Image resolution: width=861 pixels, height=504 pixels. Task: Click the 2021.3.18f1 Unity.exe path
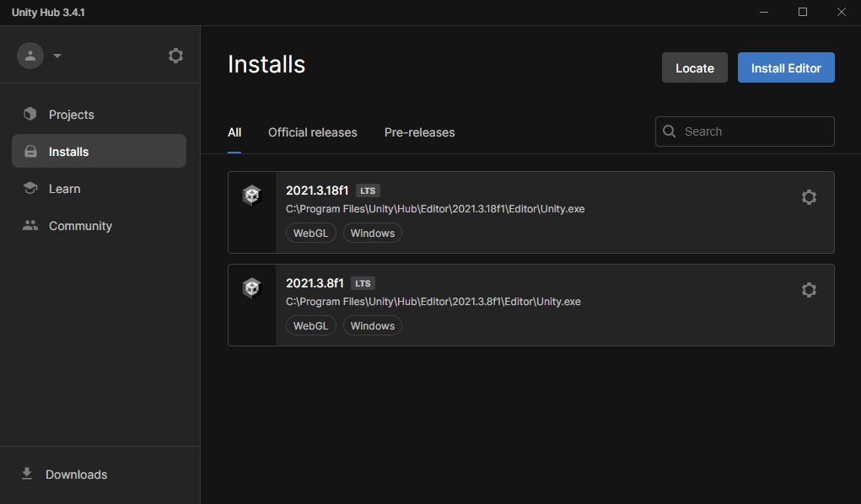pyautogui.click(x=435, y=209)
